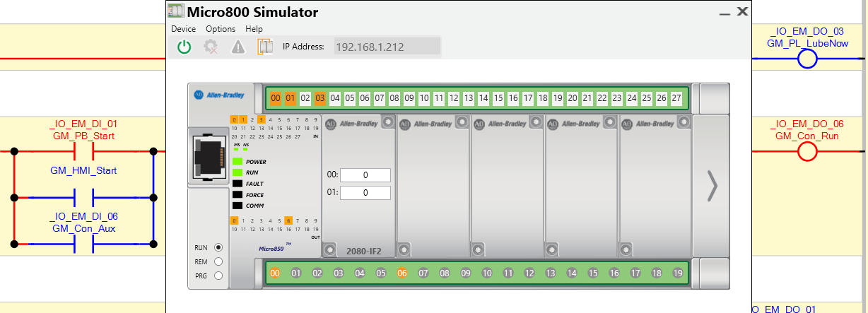Click the device copy icon beside IP Address

[265, 47]
